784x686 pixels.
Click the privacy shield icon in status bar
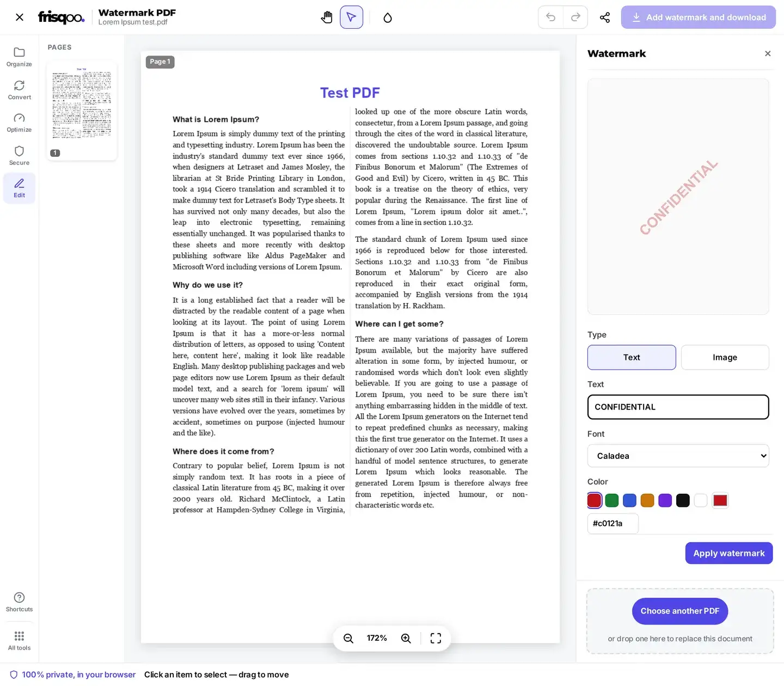pos(14,675)
